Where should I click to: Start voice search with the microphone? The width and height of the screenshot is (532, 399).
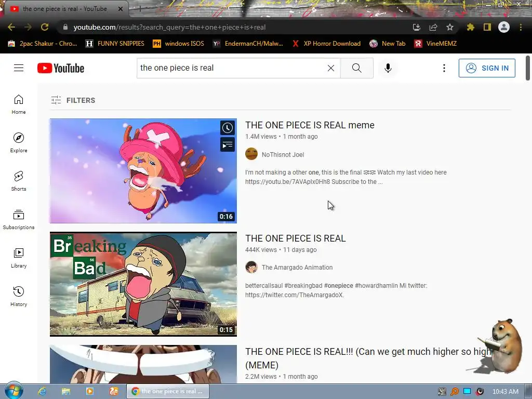[x=388, y=68]
